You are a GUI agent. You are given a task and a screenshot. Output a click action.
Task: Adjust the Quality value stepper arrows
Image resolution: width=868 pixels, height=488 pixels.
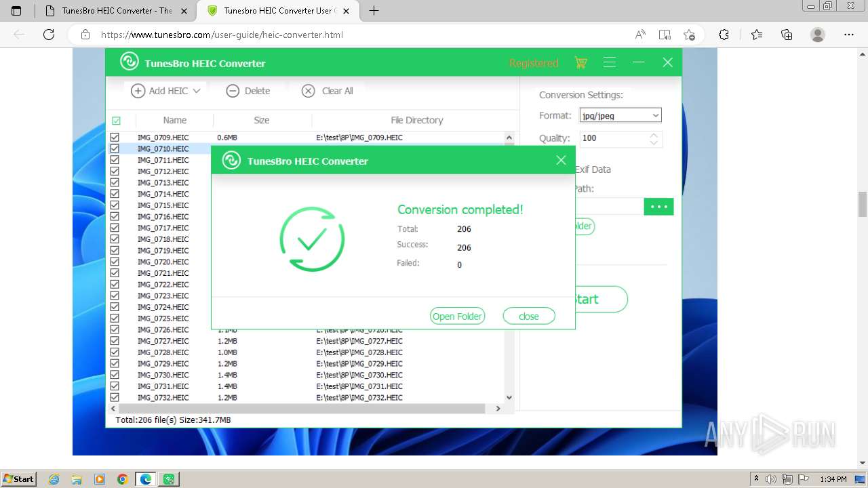click(x=654, y=138)
